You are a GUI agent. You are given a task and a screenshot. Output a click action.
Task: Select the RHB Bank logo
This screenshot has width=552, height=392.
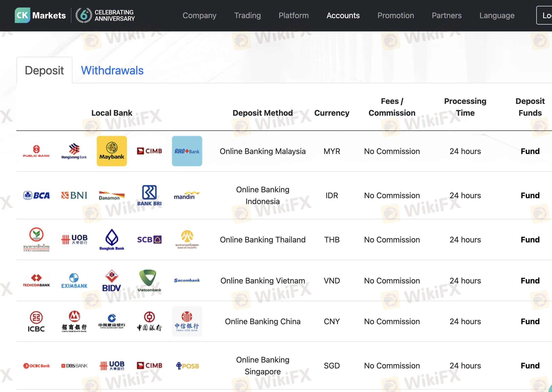click(187, 151)
